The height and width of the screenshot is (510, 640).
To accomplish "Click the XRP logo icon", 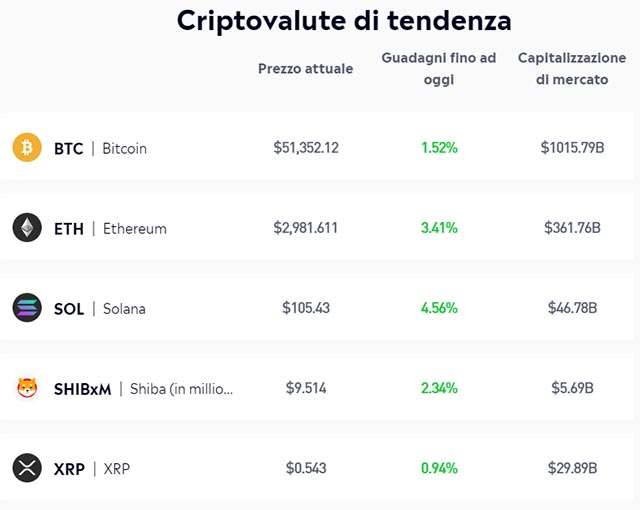I will pyautogui.click(x=27, y=468).
